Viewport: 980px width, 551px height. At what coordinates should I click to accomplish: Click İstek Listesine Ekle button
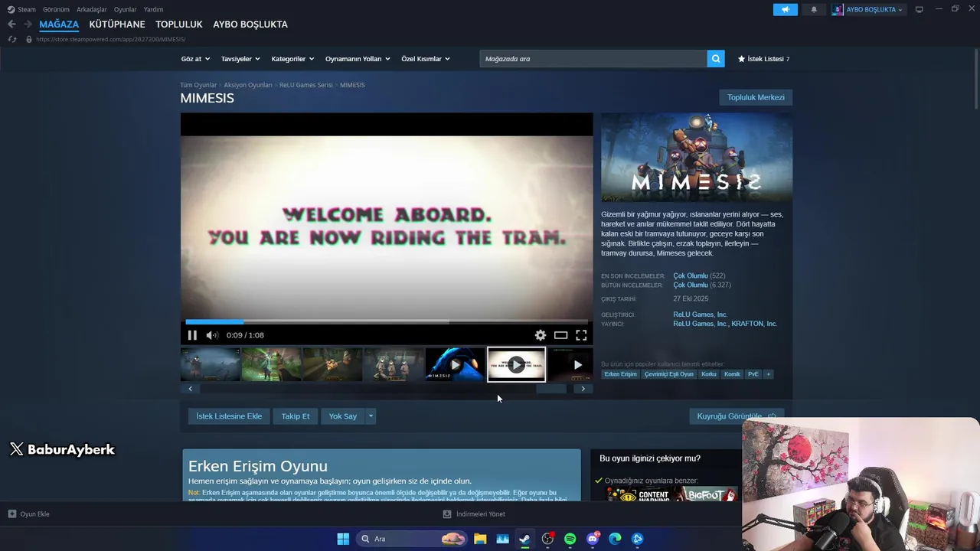pos(229,416)
